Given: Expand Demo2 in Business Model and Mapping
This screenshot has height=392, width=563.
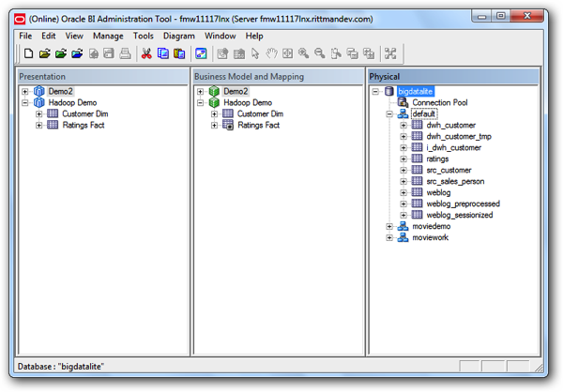Looking at the screenshot, I should click(x=200, y=92).
